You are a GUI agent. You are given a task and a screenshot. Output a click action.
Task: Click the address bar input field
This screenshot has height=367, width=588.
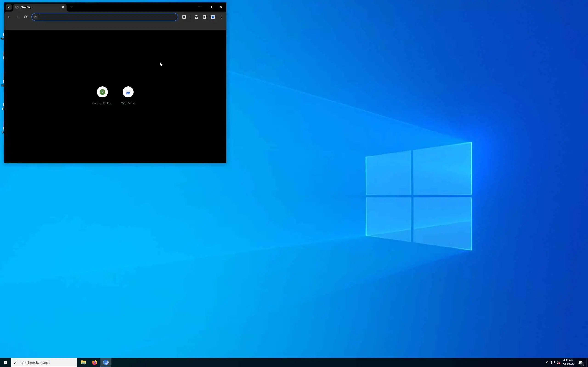107,17
